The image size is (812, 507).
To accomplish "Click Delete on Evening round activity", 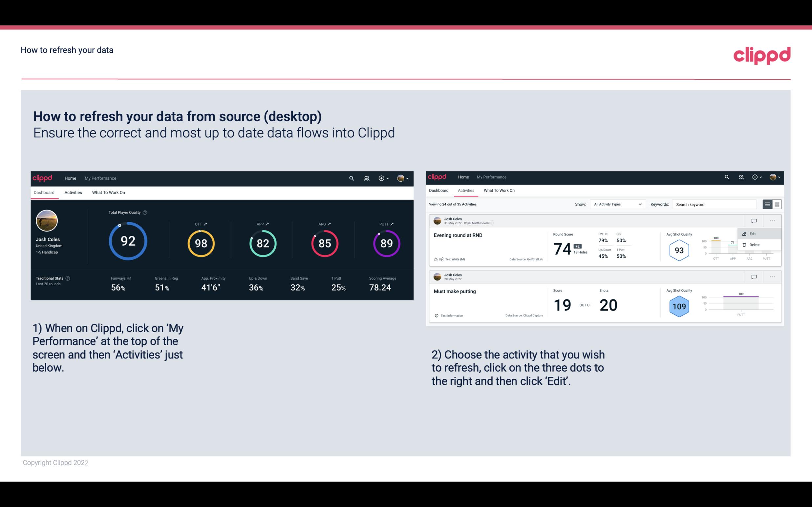I will pos(755,245).
